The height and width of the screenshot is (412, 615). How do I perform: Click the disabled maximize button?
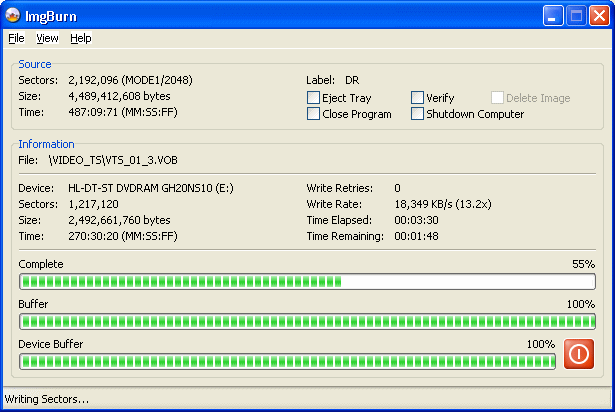click(x=576, y=16)
